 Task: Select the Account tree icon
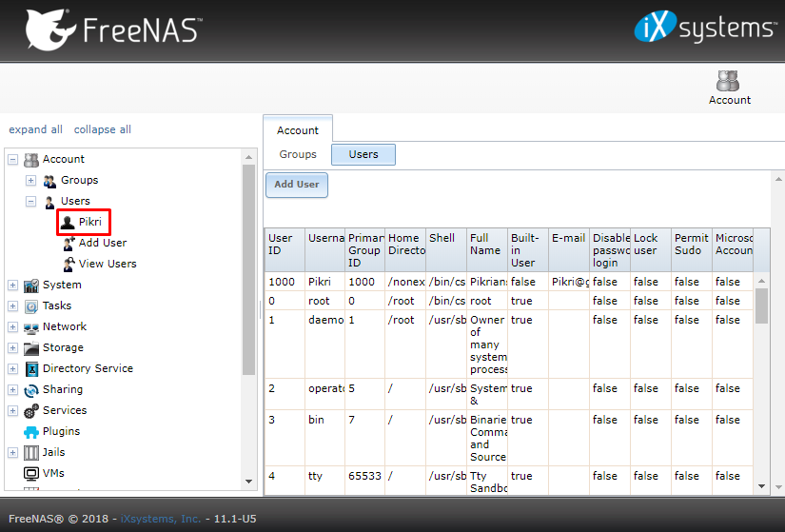tap(31, 160)
